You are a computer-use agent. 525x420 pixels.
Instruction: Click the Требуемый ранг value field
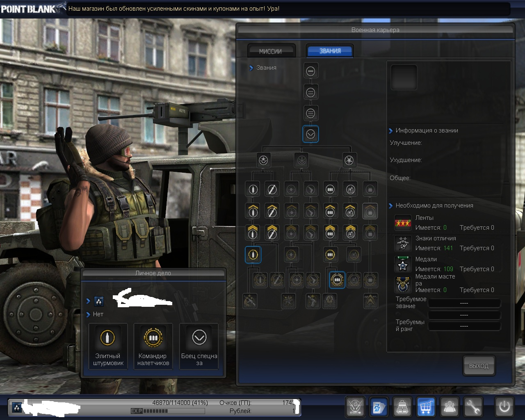click(464, 326)
